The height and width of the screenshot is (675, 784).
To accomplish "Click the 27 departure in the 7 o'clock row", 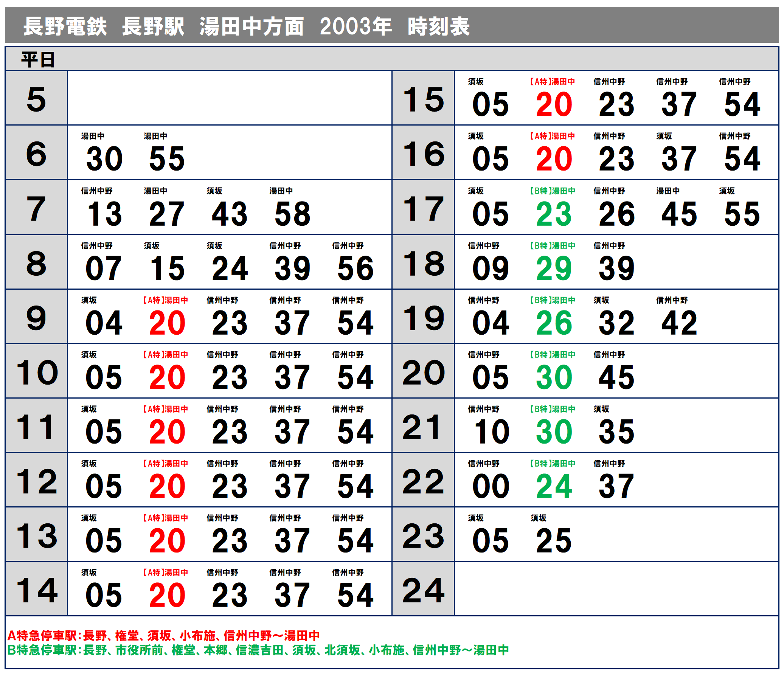I will (167, 214).
